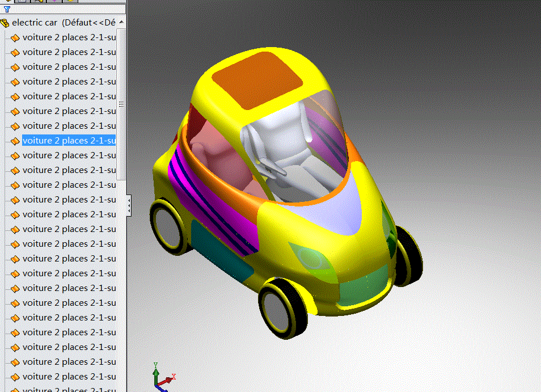The height and width of the screenshot is (392, 541).
Task: Click the surface icon of the highlighted item
Action: [15, 141]
